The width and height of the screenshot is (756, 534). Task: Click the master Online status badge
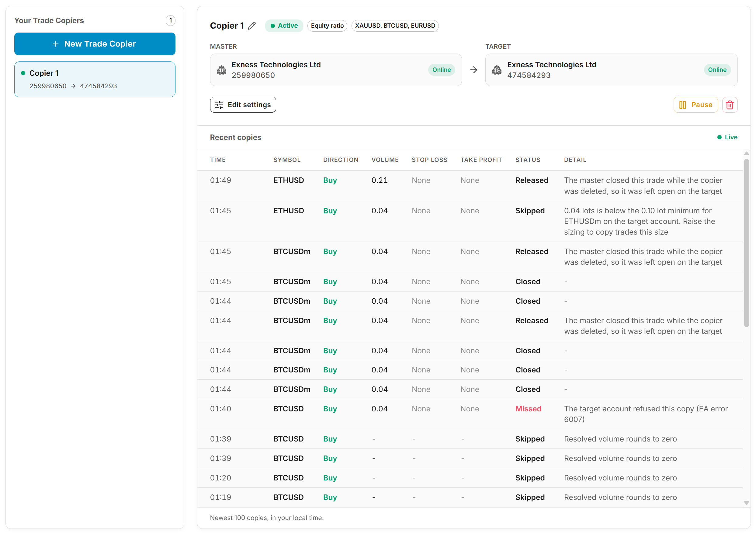click(x=442, y=70)
